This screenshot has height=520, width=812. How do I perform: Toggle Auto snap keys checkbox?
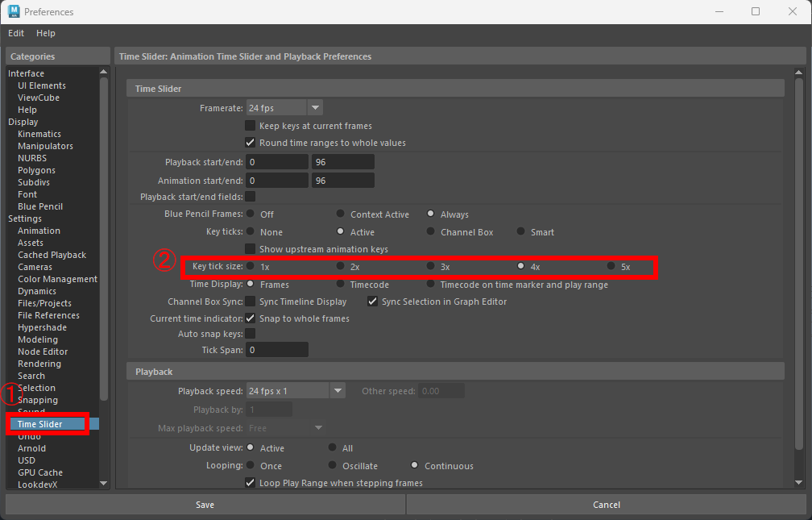251,334
